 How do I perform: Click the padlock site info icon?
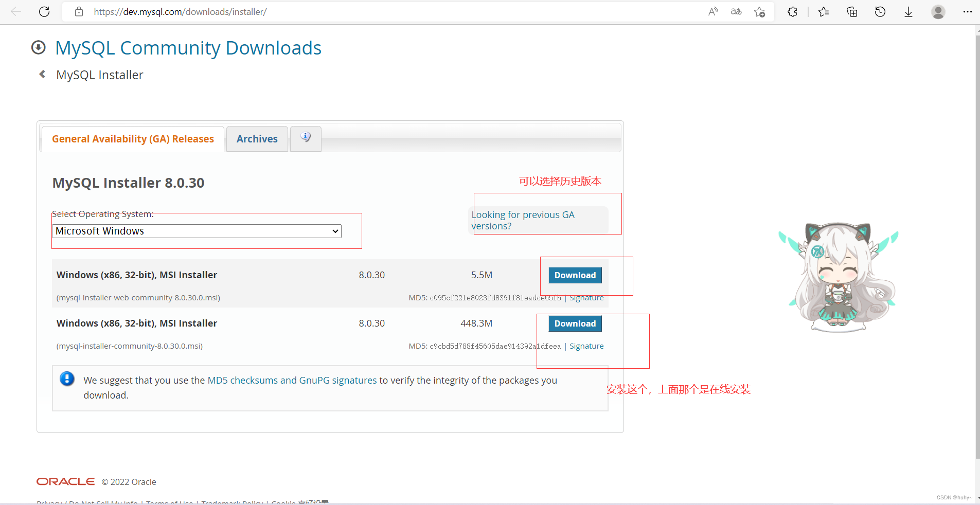point(79,11)
